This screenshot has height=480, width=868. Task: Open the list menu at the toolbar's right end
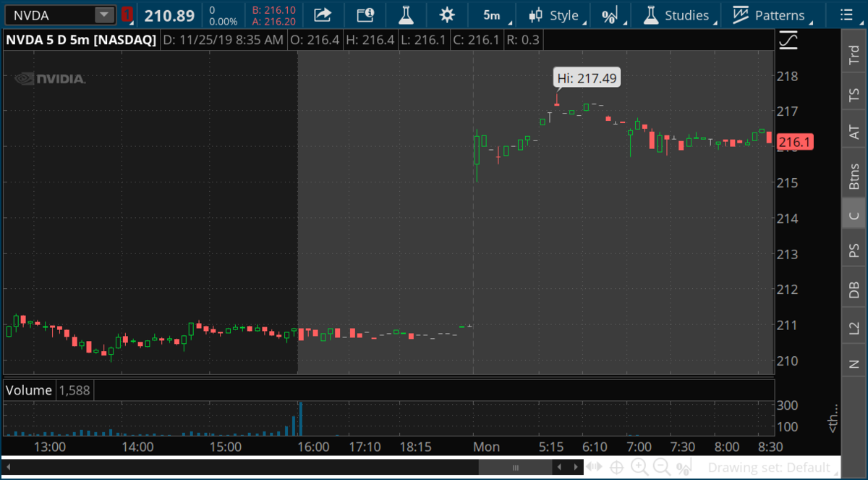click(x=847, y=15)
